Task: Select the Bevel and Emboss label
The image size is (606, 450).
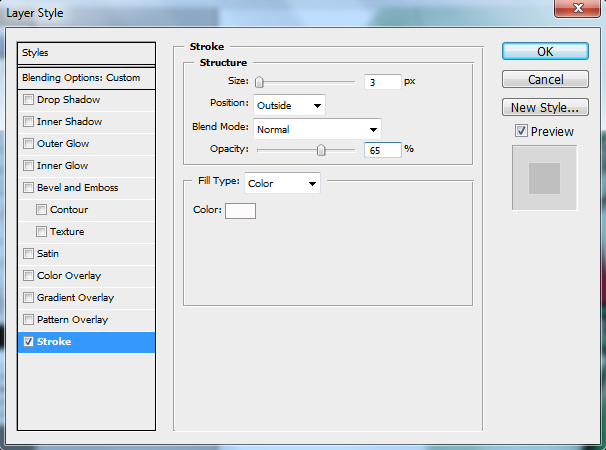Action: (78, 188)
